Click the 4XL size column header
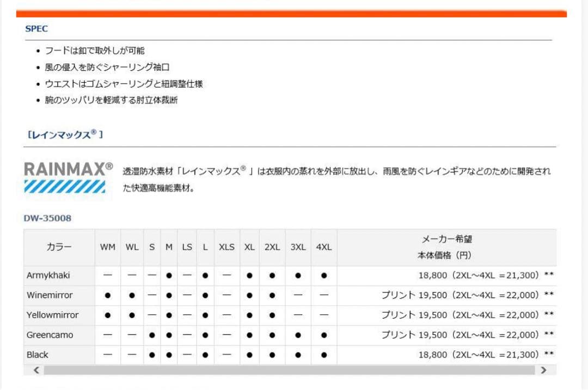588x390 pixels. click(x=323, y=247)
